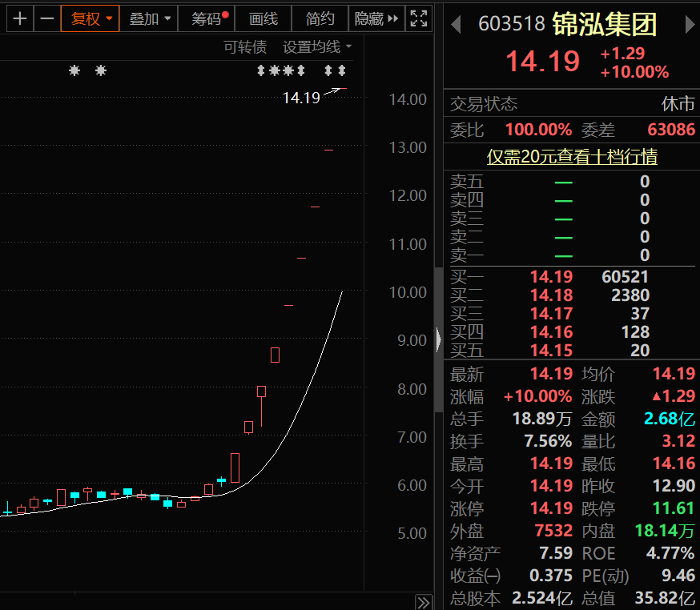700x610 pixels.
Task: Click PE(动) value 9.46
Action: [x=678, y=576]
